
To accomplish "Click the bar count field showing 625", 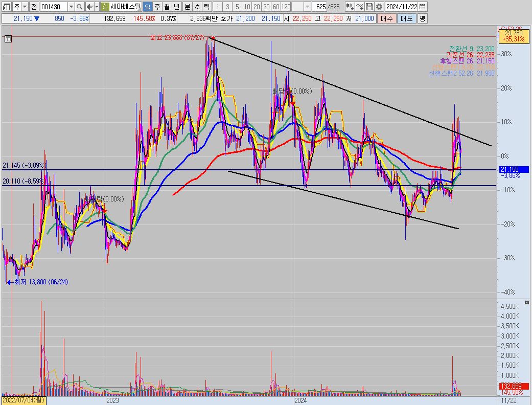I will (319, 7).
